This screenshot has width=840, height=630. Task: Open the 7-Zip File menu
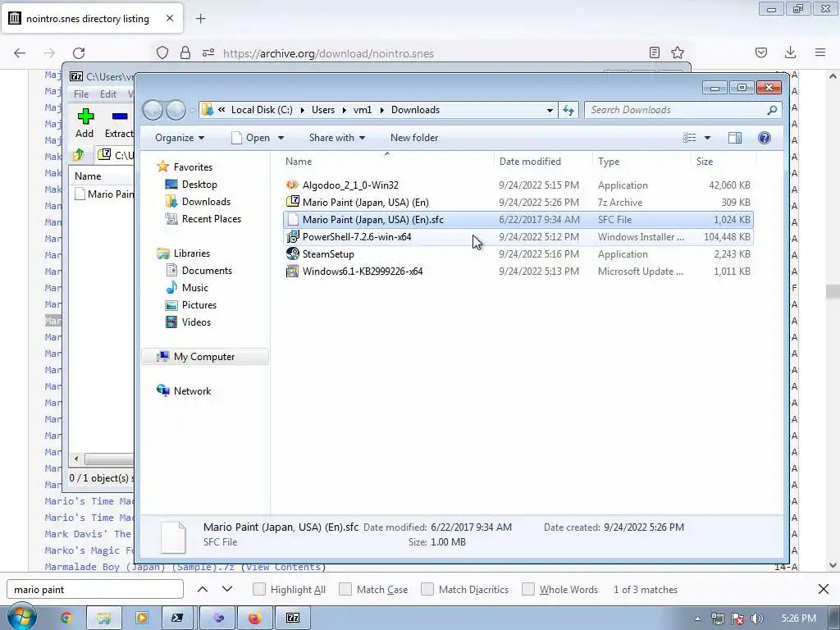point(81,94)
